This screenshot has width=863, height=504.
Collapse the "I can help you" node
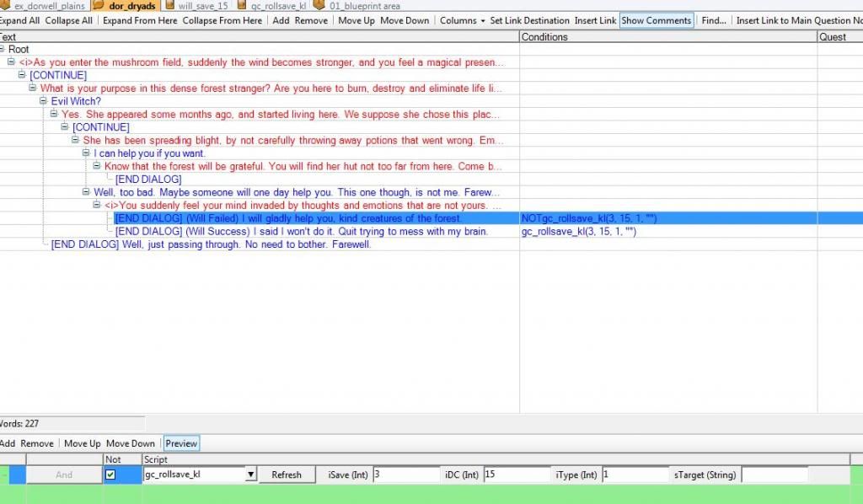(86, 153)
